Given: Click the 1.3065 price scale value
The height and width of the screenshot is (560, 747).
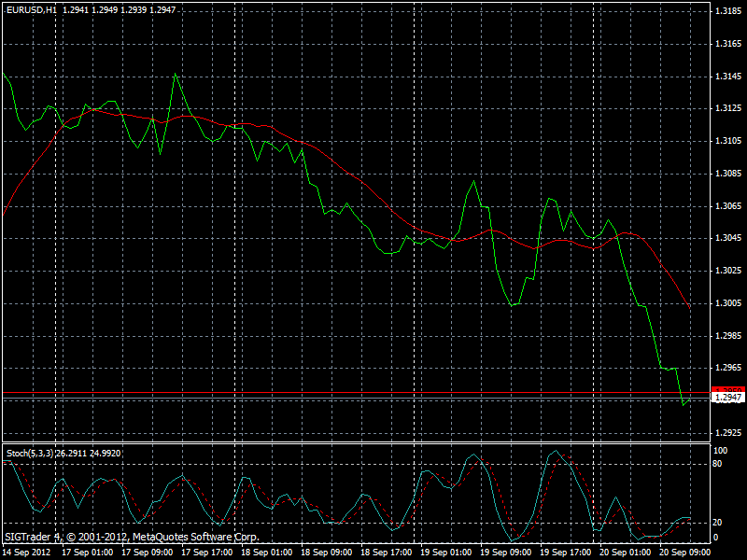Looking at the screenshot, I should [728, 206].
